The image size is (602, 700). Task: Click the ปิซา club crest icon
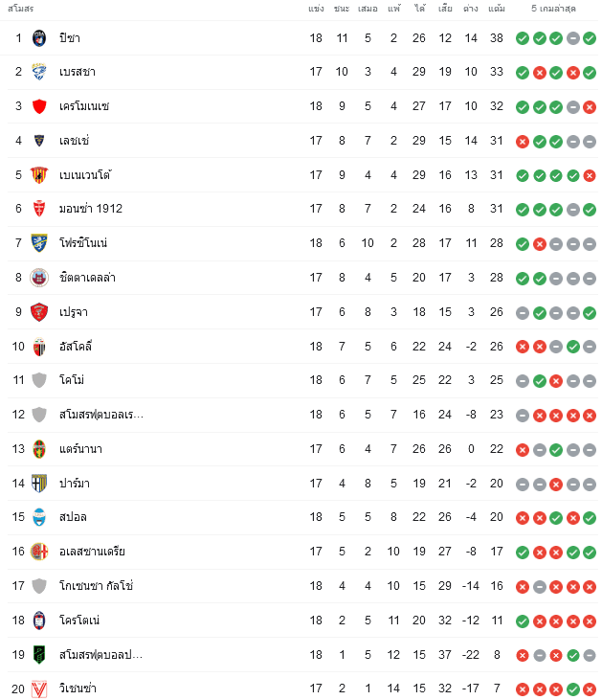[39, 38]
